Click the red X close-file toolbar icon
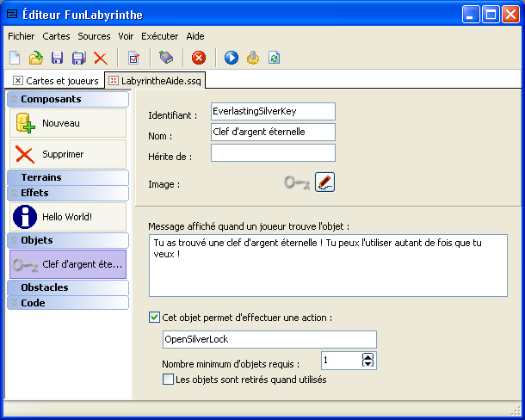 click(x=101, y=58)
